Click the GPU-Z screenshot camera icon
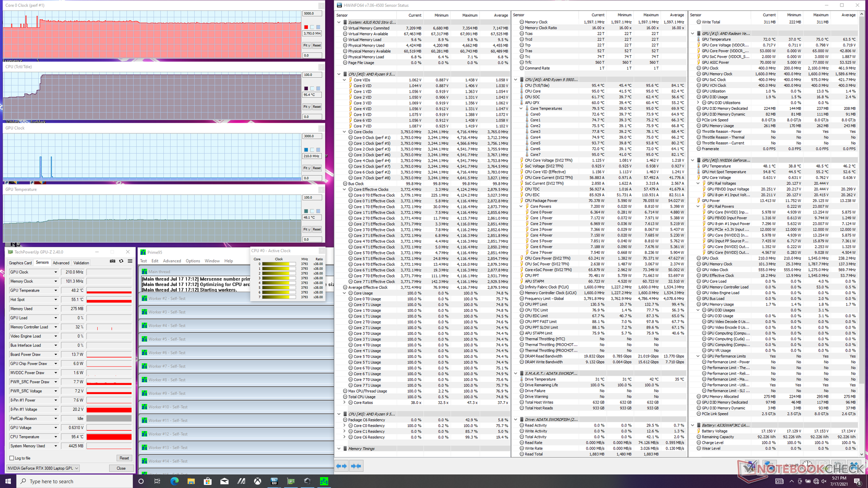 (x=113, y=261)
